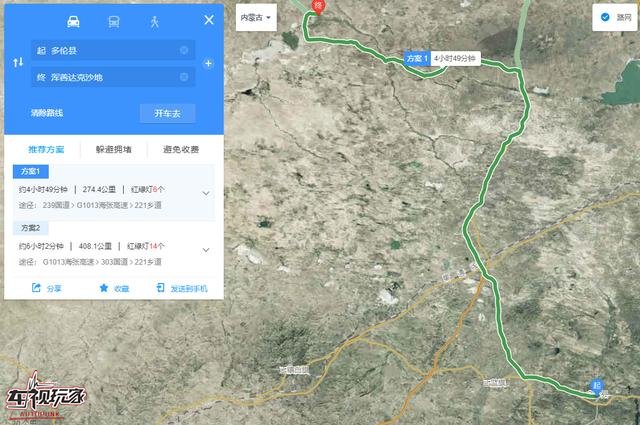The image size is (640, 425).
Task: Select the car driving mode icon
Action: (73, 22)
